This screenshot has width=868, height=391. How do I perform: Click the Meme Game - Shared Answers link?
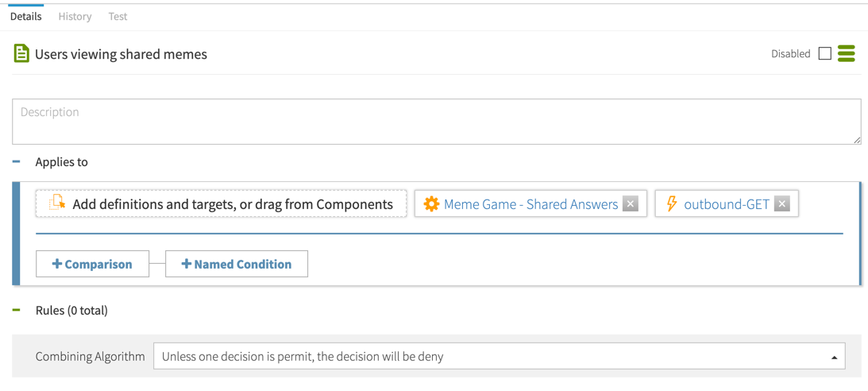tap(530, 204)
